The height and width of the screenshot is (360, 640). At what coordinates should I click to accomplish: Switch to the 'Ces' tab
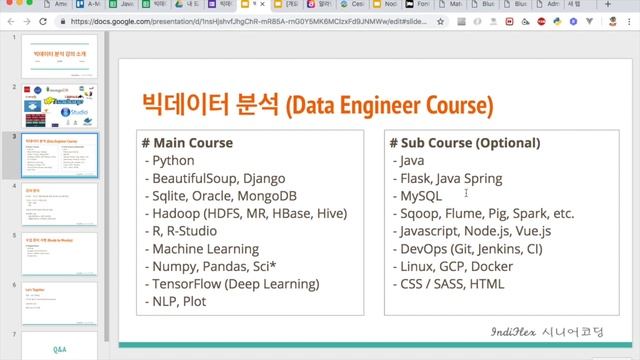pyautogui.click(x=353, y=4)
